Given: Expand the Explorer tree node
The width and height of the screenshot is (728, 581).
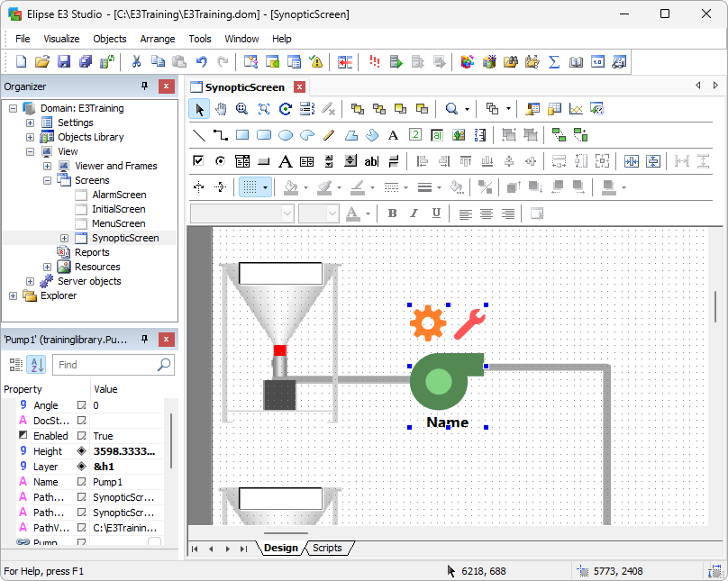Looking at the screenshot, I should pyautogui.click(x=13, y=295).
